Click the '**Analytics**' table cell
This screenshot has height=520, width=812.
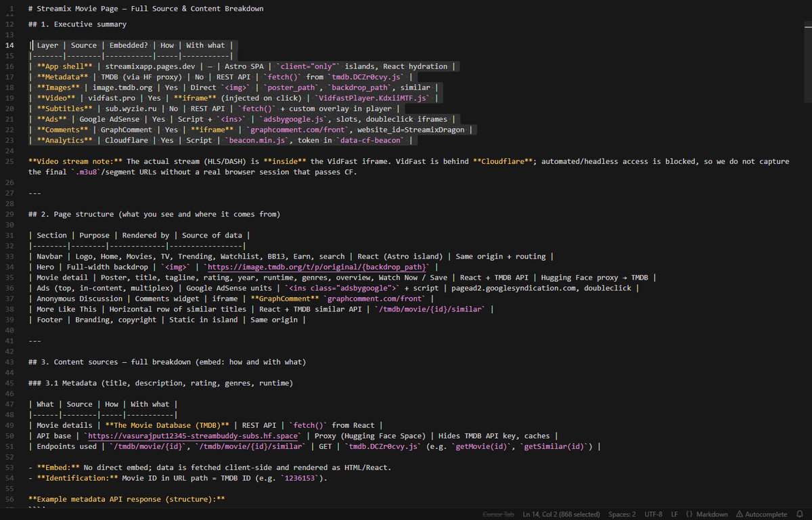(64, 140)
